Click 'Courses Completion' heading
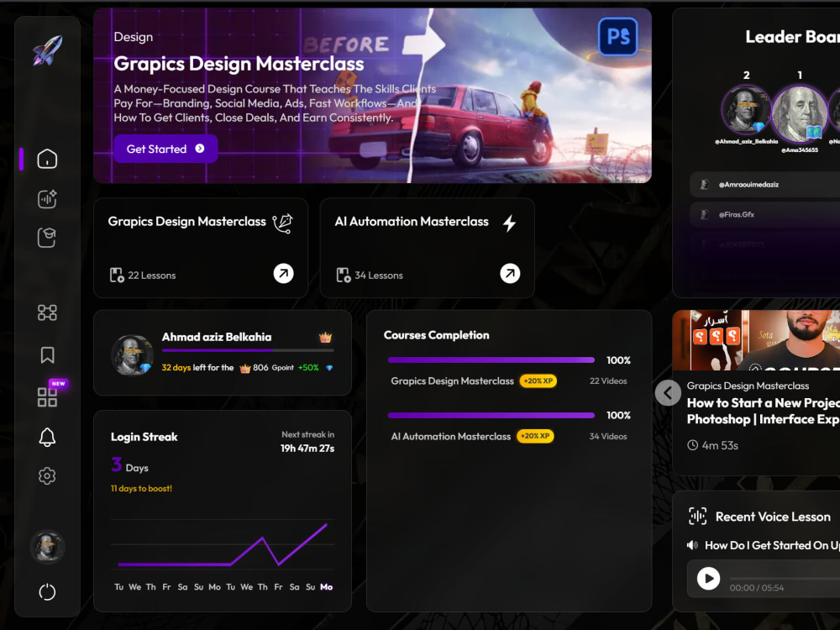The image size is (840, 630). pos(436,335)
